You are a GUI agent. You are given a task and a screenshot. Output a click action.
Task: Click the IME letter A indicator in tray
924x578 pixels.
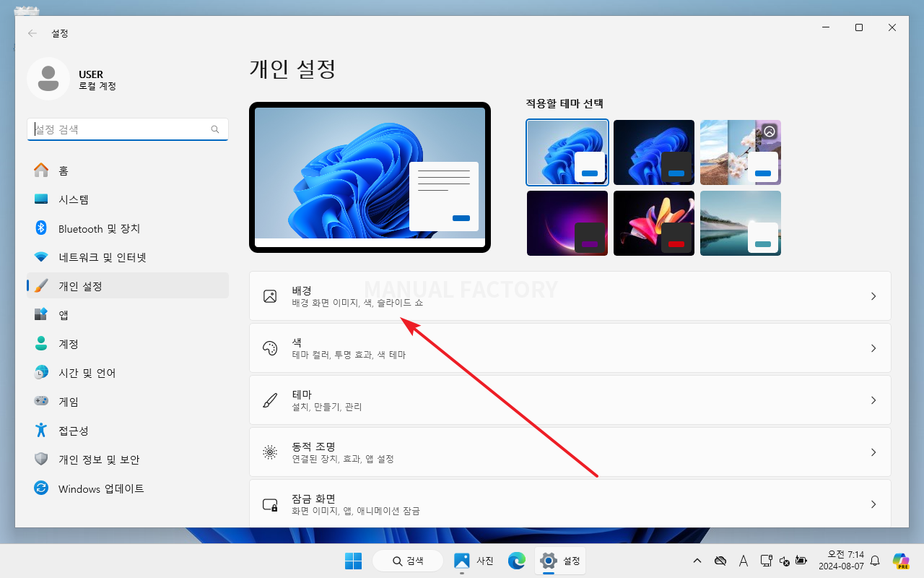743,561
